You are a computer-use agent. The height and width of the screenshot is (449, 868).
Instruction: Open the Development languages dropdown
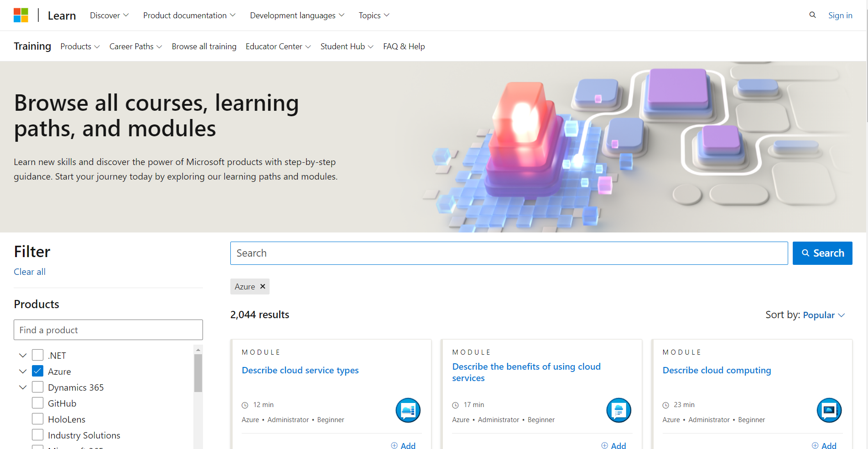(x=297, y=15)
